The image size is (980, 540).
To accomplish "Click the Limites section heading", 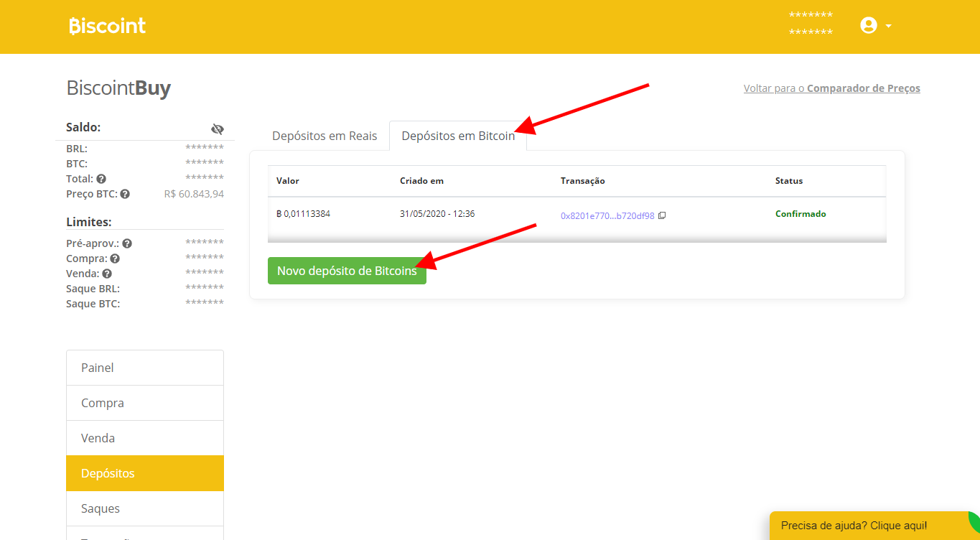I will [89, 222].
